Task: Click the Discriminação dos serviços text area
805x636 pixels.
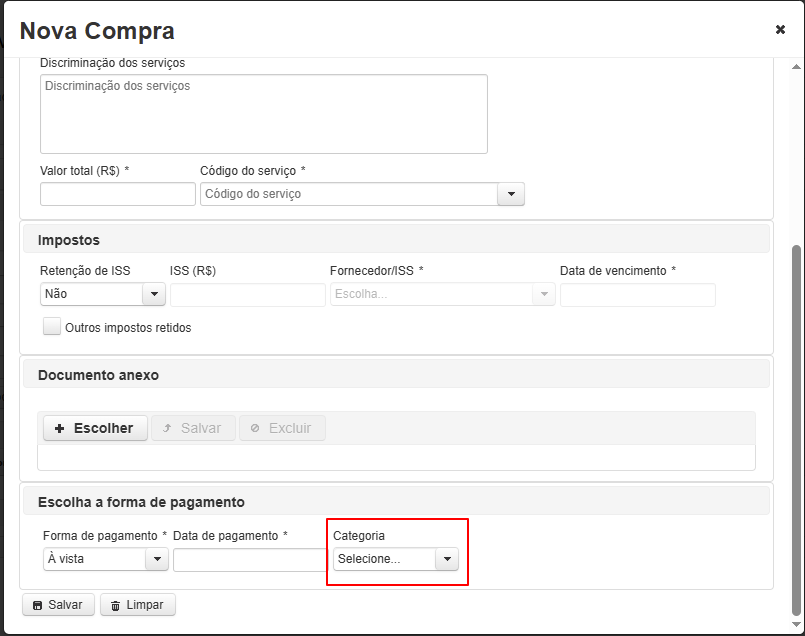Action: [263, 114]
